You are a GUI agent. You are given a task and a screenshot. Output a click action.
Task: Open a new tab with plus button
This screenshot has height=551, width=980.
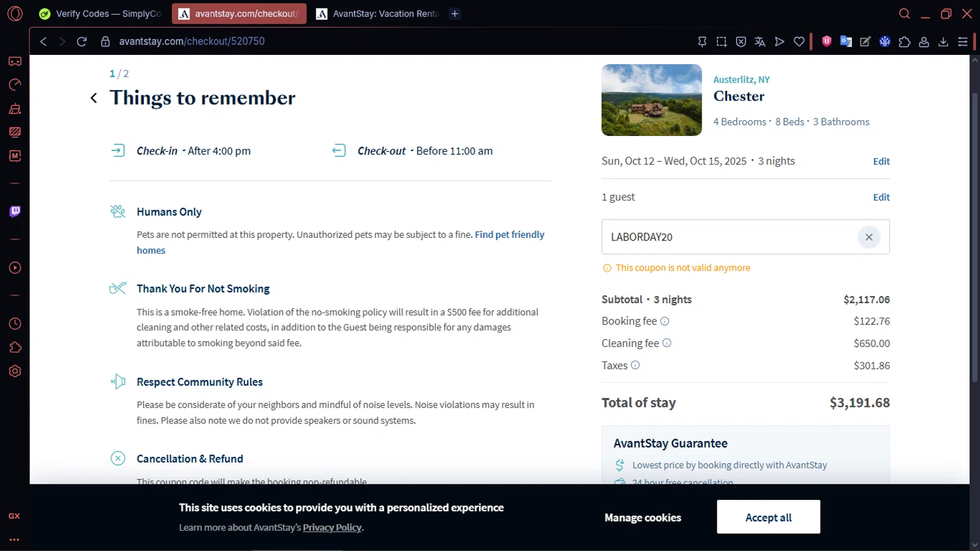point(455,14)
